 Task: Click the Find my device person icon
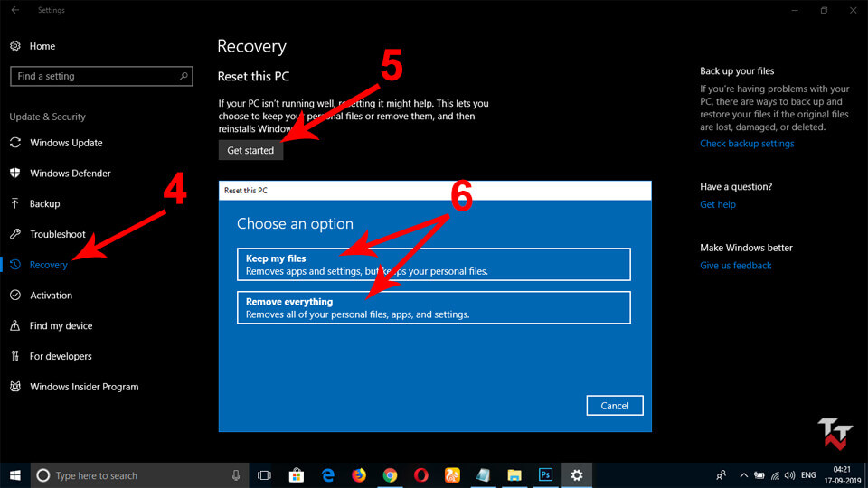click(15, 325)
